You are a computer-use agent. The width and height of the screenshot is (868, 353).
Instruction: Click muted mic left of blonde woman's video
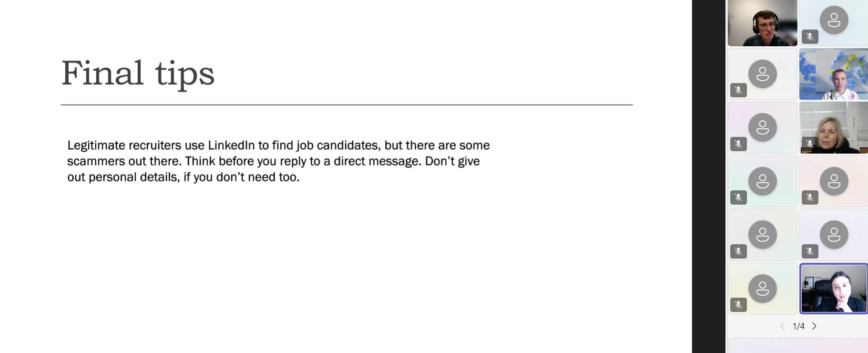(738, 144)
